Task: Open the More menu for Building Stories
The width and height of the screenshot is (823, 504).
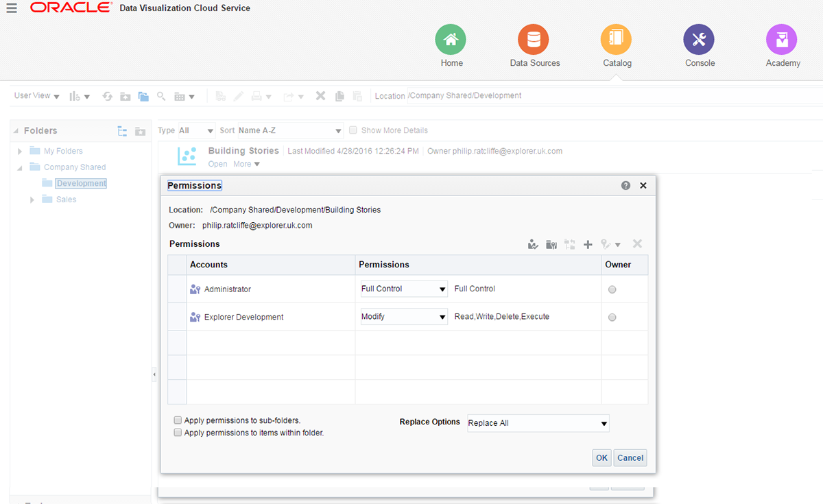Action: (247, 164)
